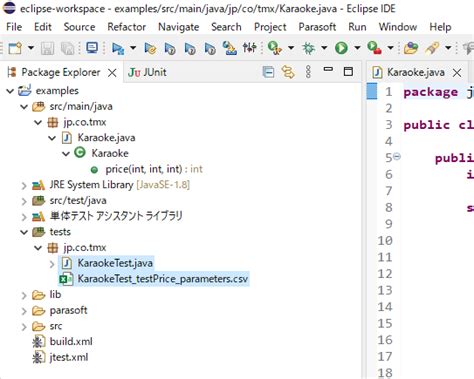Open the terminal/console monitor toolbar icon

coord(92,48)
